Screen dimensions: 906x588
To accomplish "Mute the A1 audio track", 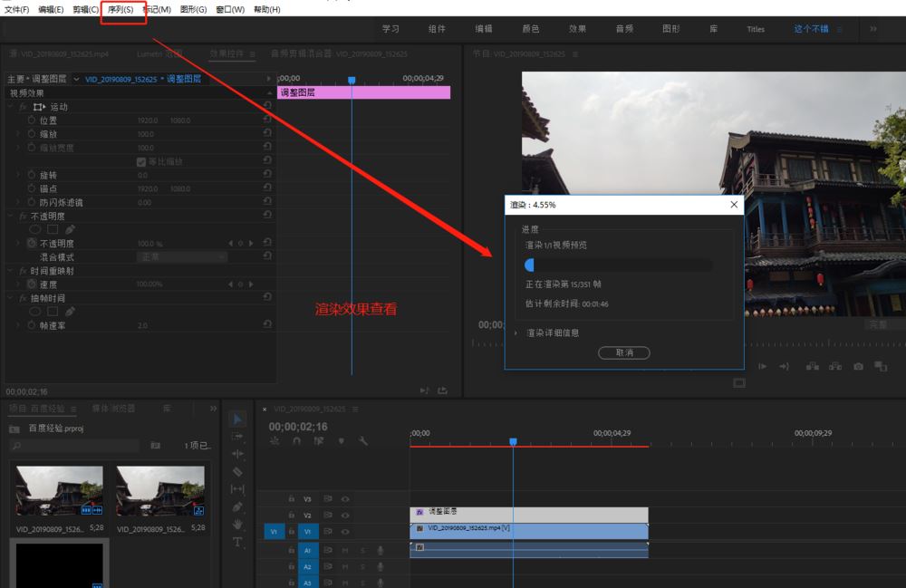I will tap(345, 551).
